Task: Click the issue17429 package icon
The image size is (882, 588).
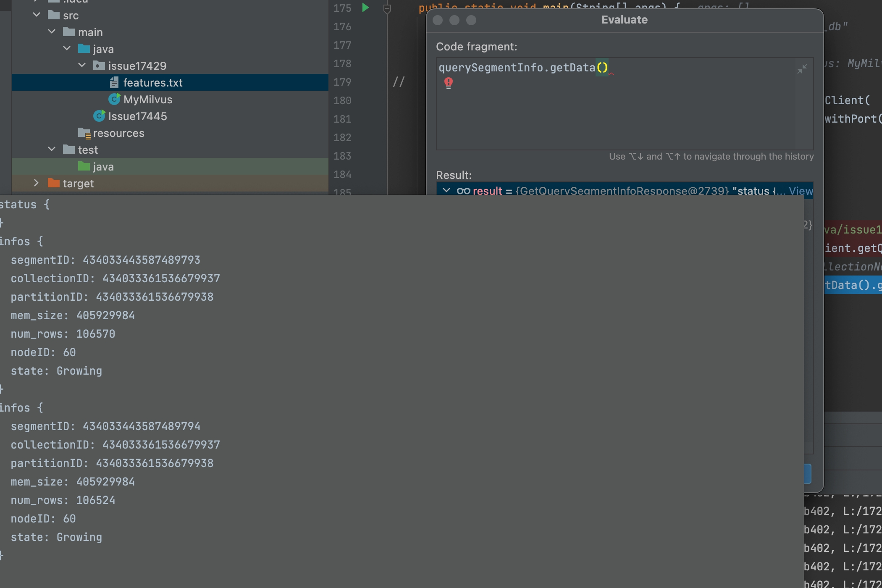Action: [x=99, y=66]
